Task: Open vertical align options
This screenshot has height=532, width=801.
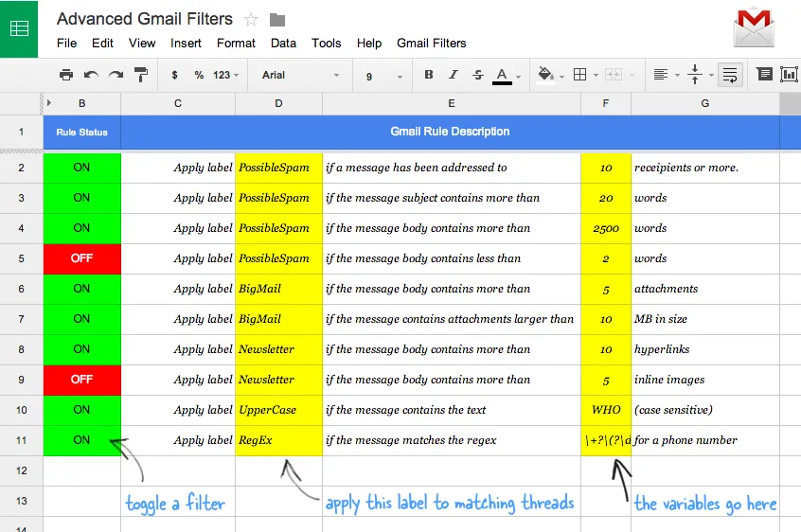Action: pos(695,75)
